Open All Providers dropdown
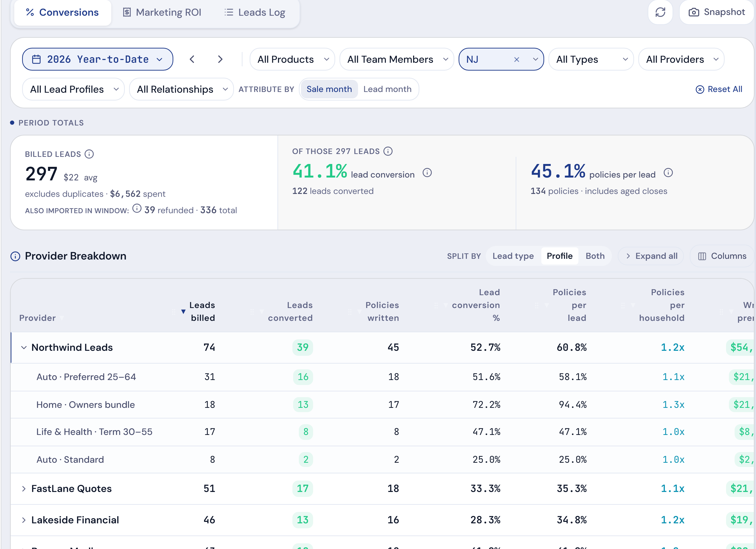 (681, 59)
